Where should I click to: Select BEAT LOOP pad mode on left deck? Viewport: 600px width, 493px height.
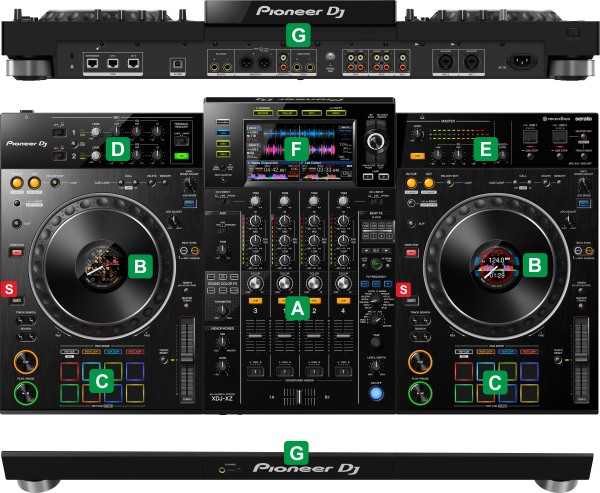click(91, 351)
